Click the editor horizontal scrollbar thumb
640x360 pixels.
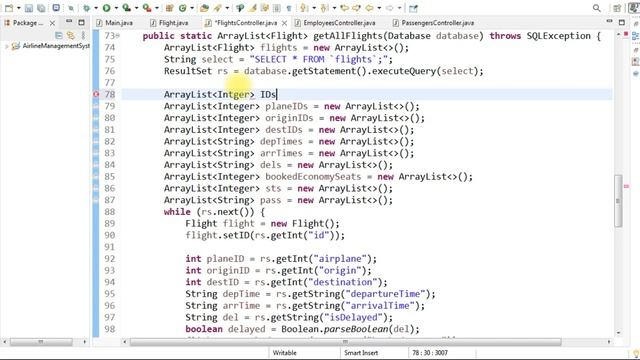345,342
